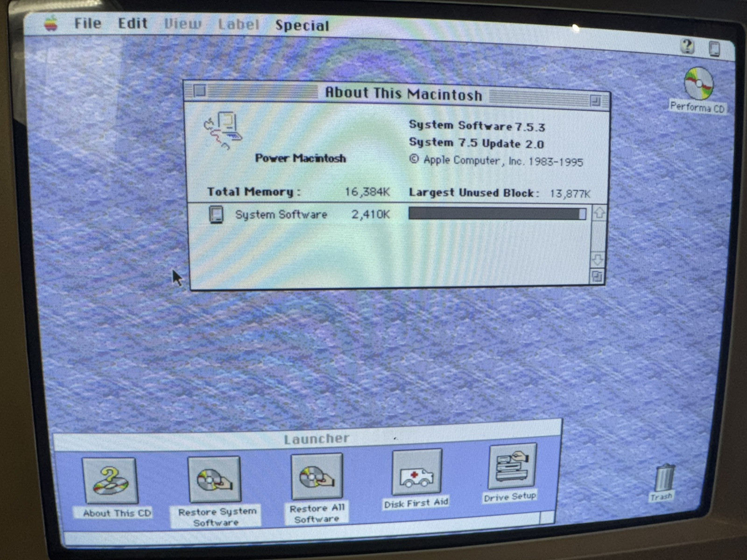Close the About This Macintosh window

pos(200,91)
